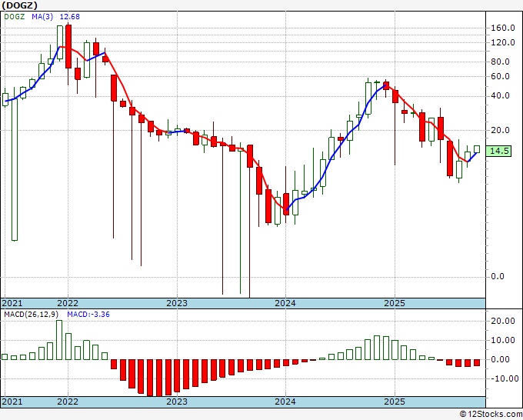Click 2023 on the MACD timeline
The width and height of the screenshot is (523, 420).
pyautogui.click(x=177, y=402)
